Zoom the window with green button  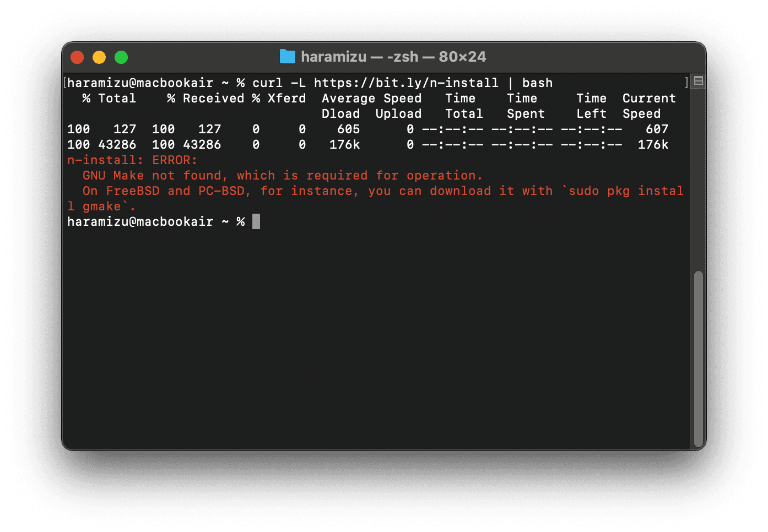tap(121, 57)
